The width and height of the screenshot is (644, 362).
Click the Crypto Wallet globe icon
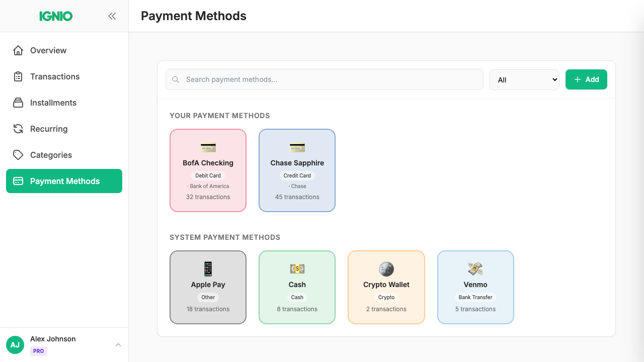(386, 269)
